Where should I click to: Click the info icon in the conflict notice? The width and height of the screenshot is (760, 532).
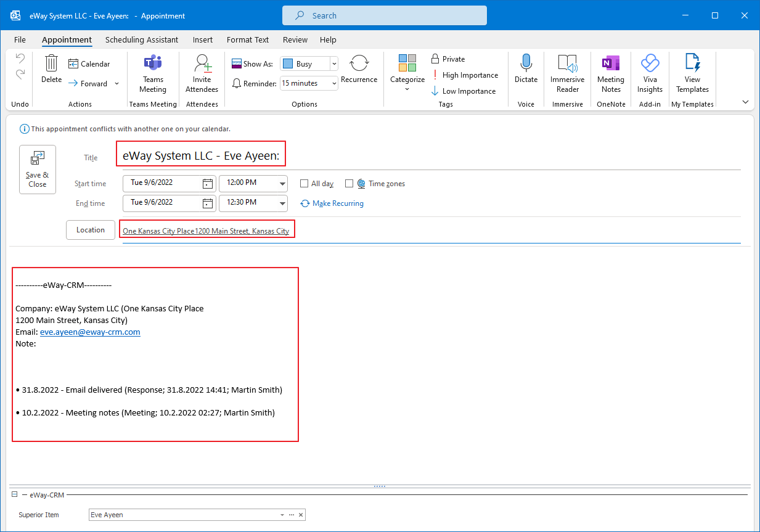point(24,129)
